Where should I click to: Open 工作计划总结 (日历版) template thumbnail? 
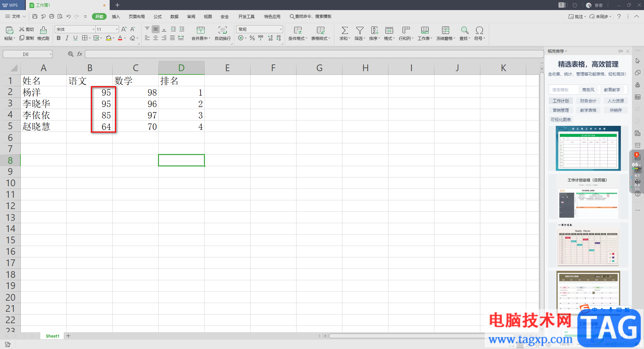pos(588,197)
